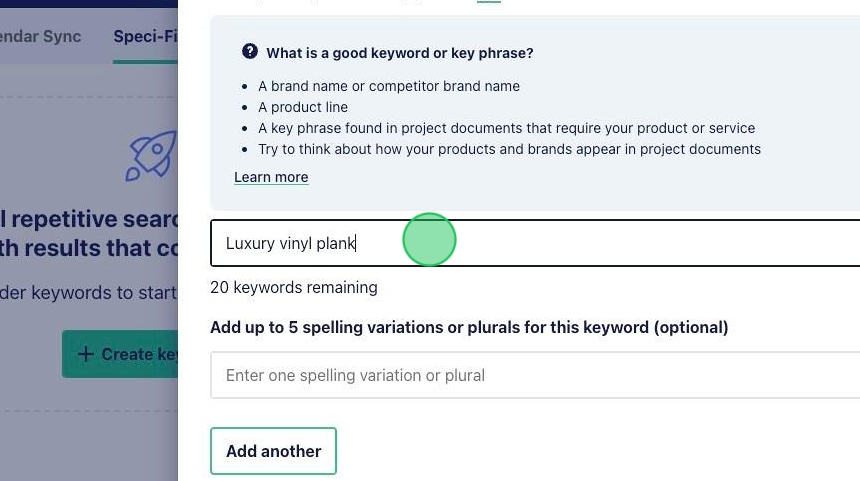Click the good keyword or key phrase heading

[400, 53]
